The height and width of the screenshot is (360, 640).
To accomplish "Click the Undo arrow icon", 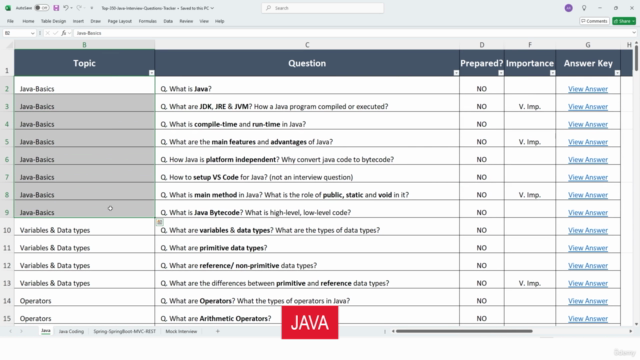I will pyautogui.click(x=65, y=8).
